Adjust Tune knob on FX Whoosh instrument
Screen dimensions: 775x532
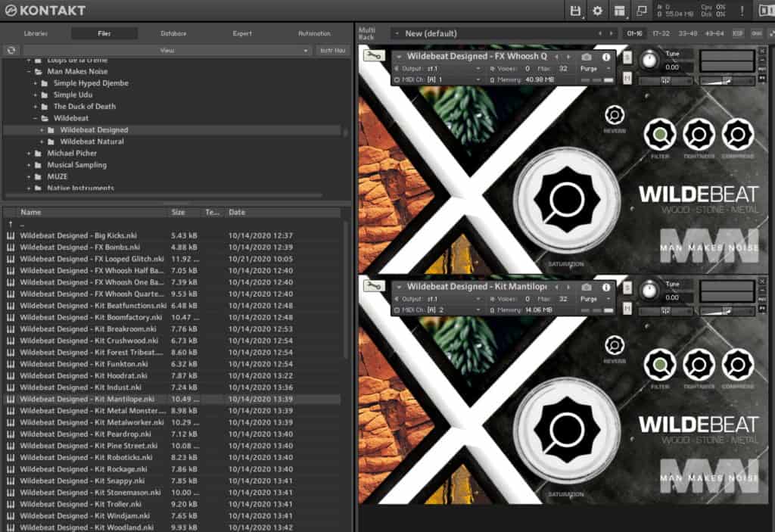[x=649, y=60]
